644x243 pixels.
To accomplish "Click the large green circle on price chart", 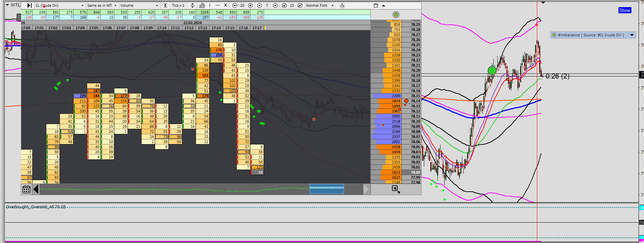I will (492, 71).
